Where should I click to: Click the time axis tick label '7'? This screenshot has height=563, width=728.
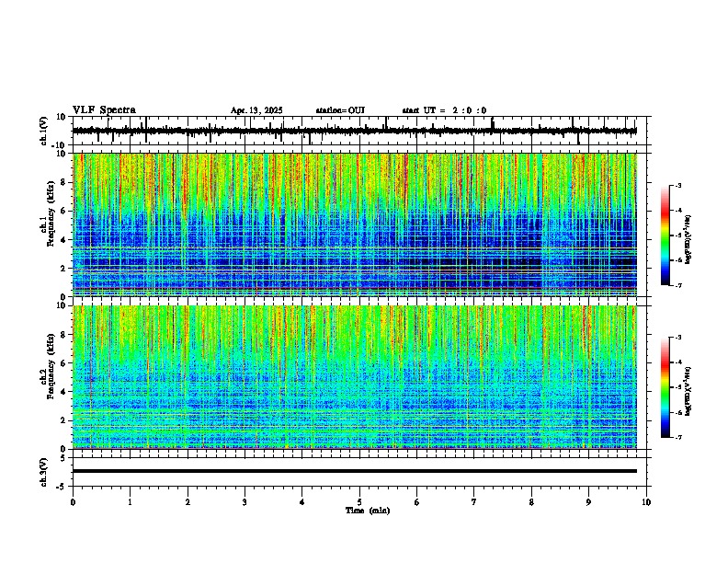[x=474, y=502]
